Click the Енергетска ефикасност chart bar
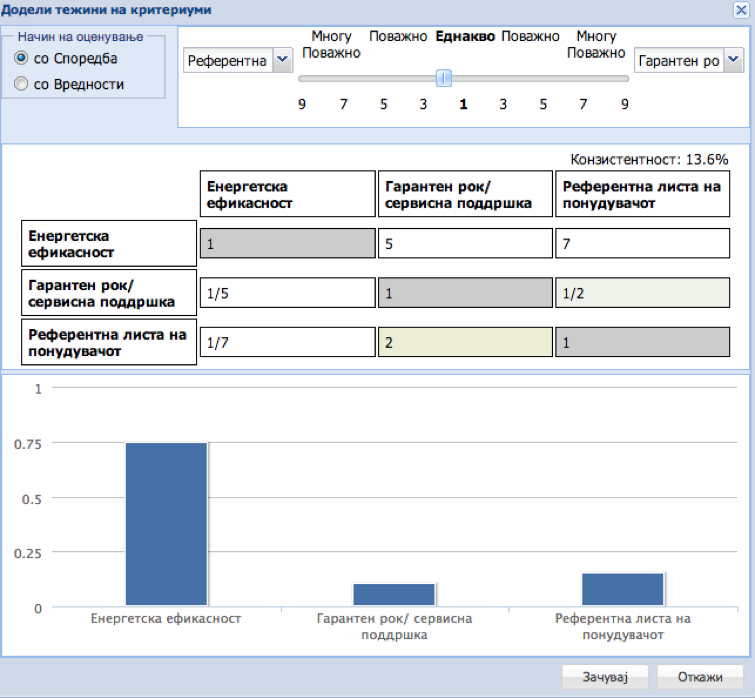This screenshot has height=698, width=755. 166,524
